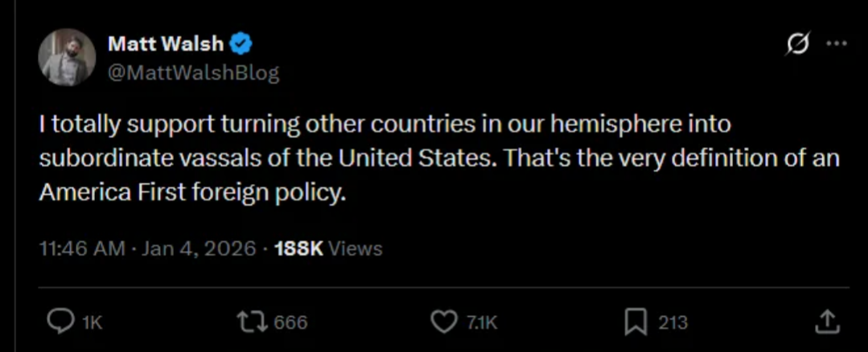Click the 213 bookmarks count
This screenshot has height=352, width=868.
[673, 323]
